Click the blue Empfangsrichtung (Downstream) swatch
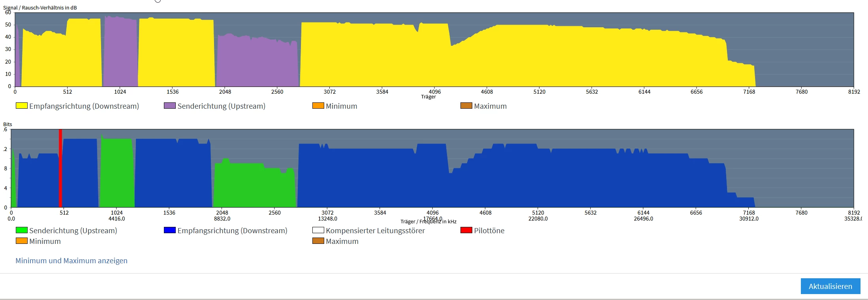 click(x=170, y=230)
